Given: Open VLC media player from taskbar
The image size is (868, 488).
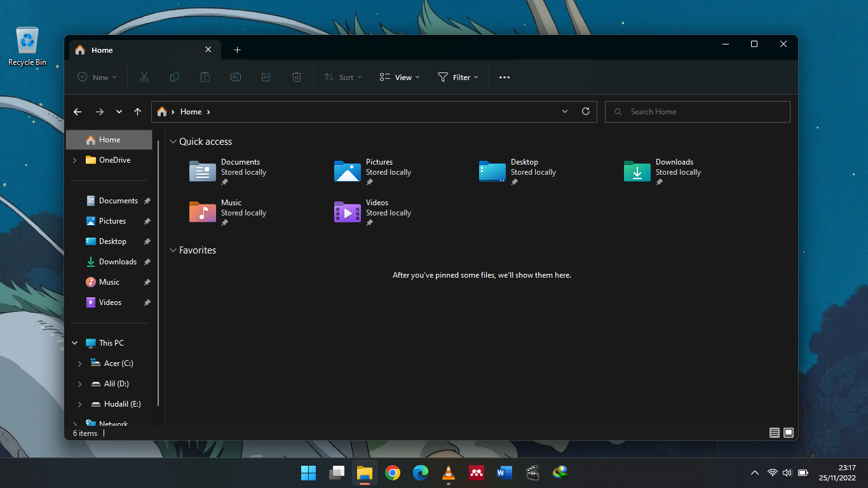Looking at the screenshot, I should [449, 473].
